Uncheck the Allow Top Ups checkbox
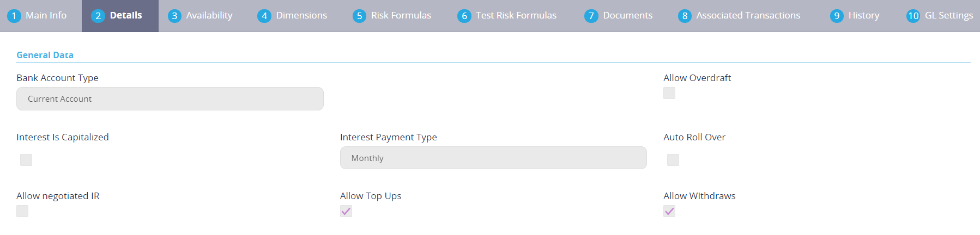Viewport: 980px width, 235px height. click(346, 211)
